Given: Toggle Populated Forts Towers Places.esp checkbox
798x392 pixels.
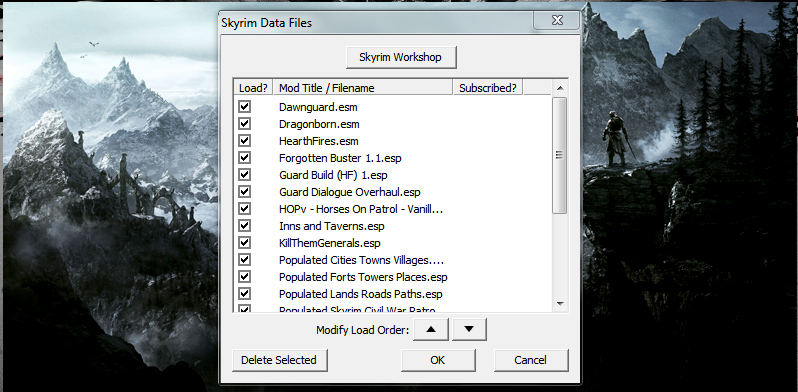Looking at the screenshot, I should coord(245,277).
